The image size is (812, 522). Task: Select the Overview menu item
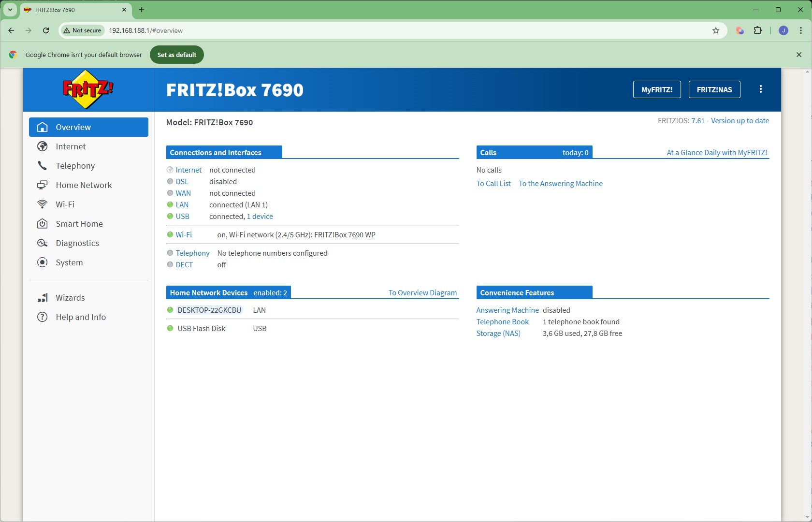pyautogui.click(x=88, y=127)
